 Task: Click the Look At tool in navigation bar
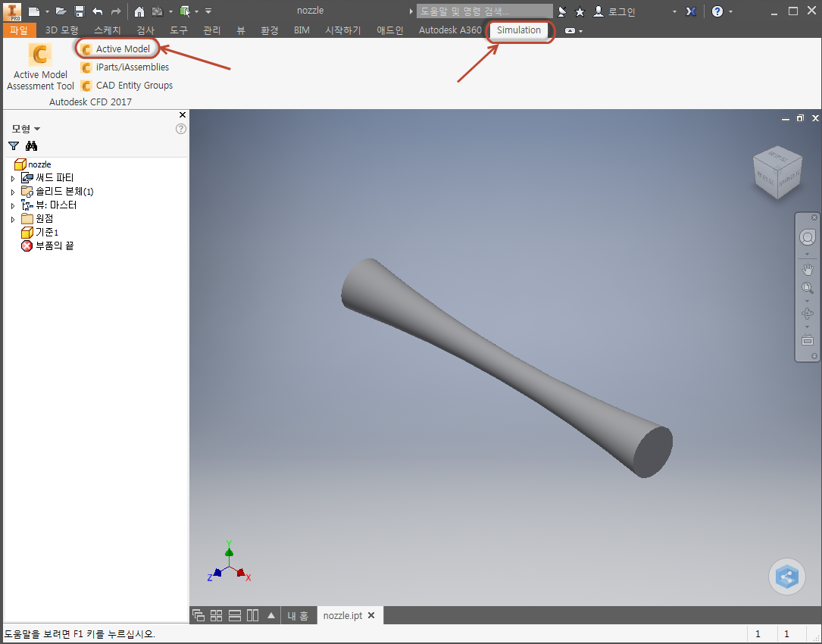(808, 340)
